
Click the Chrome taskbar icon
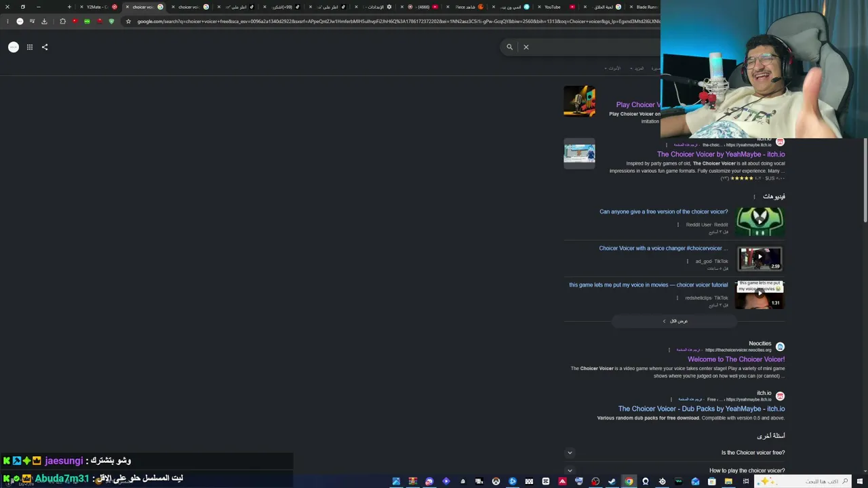point(629,482)
